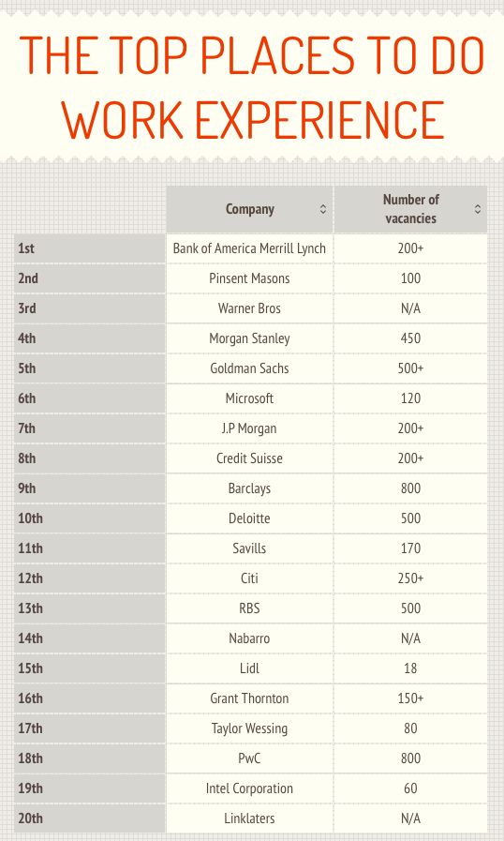Select the Linklaters company cell
Viewport: 504px width, 841px height.
[x=249, y=819]
